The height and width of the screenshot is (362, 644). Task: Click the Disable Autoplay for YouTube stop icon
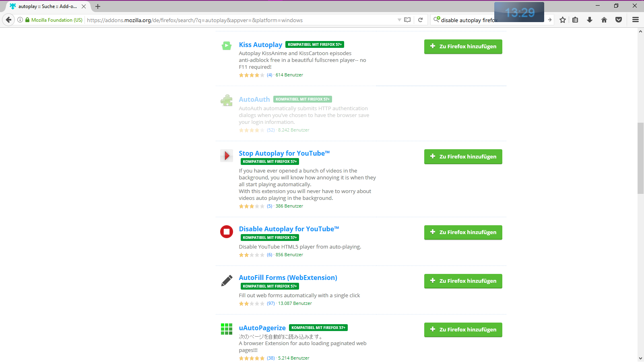227,232
